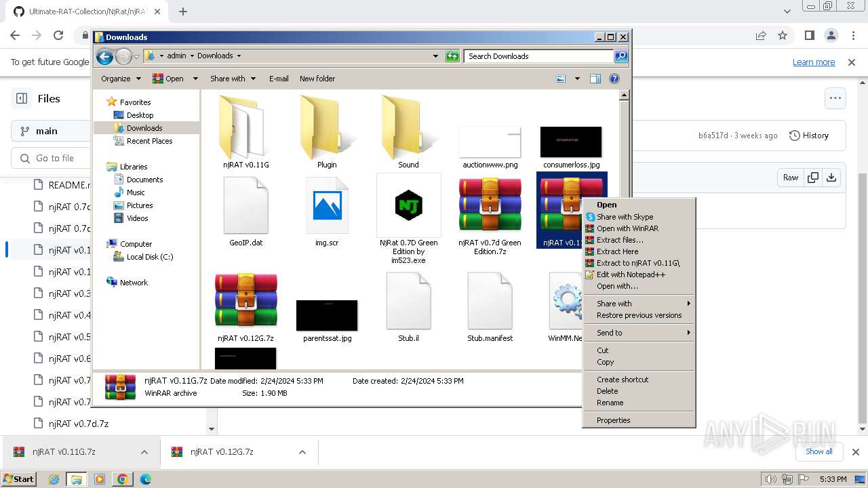The width and height of the screenshot is (868, 488).
Task: Click Explorer back arrow
Action: click(x=104, y=56)
